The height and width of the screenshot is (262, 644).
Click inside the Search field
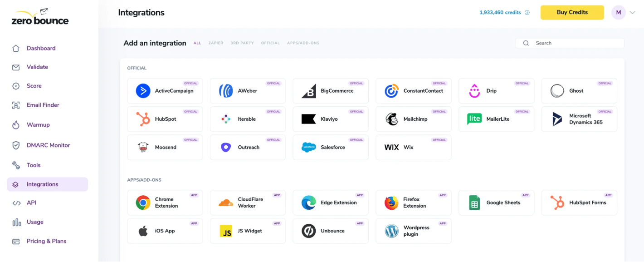(569, 43)
